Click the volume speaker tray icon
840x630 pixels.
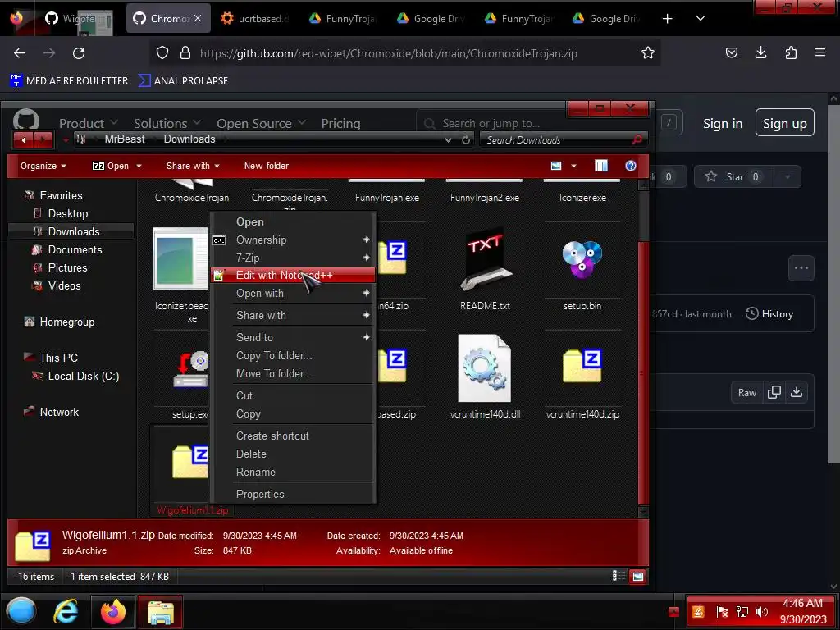(762, 612)
